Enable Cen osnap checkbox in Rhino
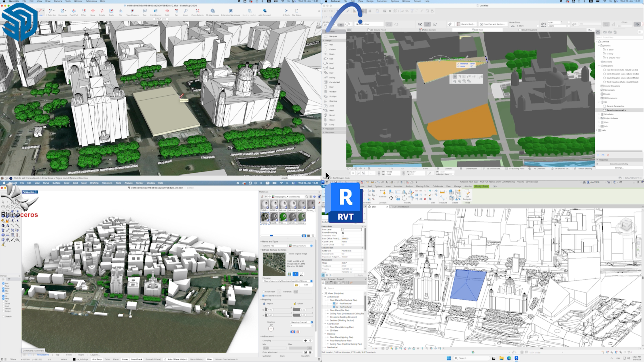 click(4, 293)
